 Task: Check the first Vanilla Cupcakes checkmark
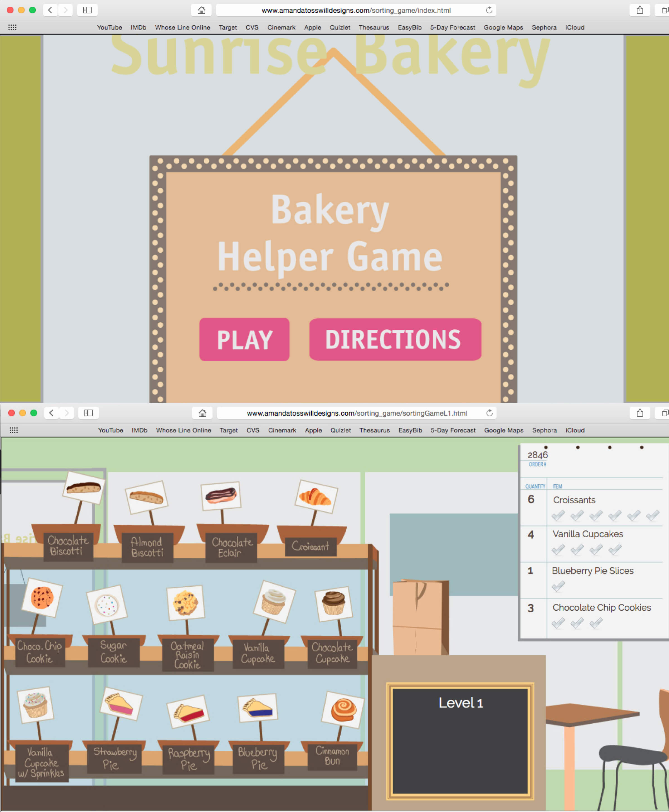click(558, 549)
